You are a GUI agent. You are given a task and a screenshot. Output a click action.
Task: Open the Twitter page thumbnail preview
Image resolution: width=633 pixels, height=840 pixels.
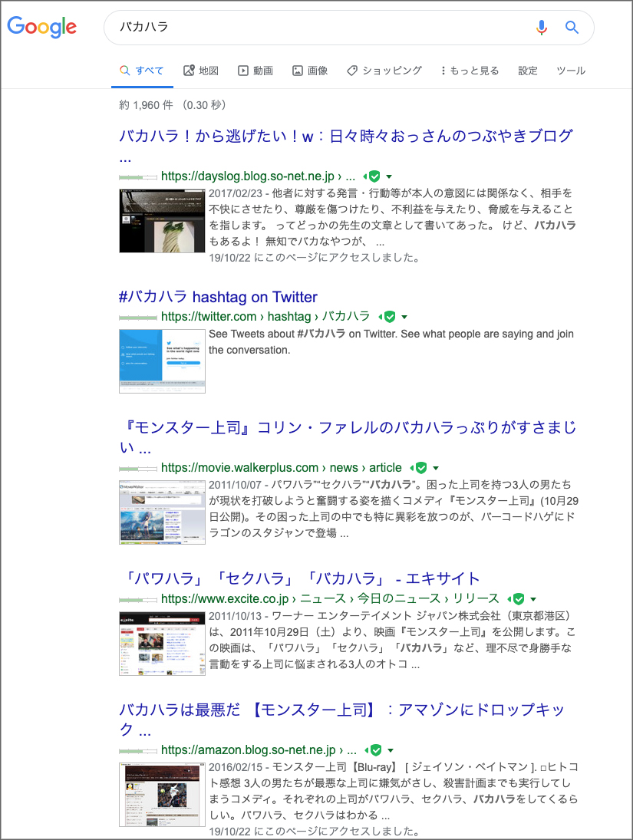[x=162, y=361]
